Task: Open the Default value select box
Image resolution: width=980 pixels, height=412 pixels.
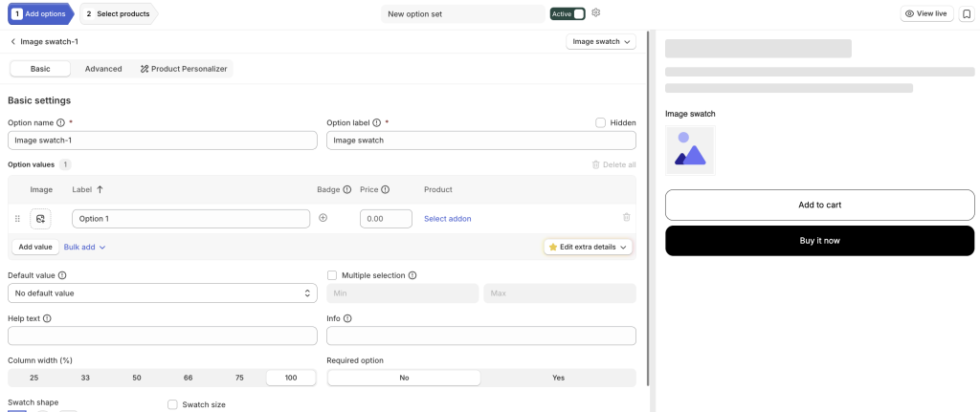Action: click(163, 293)
